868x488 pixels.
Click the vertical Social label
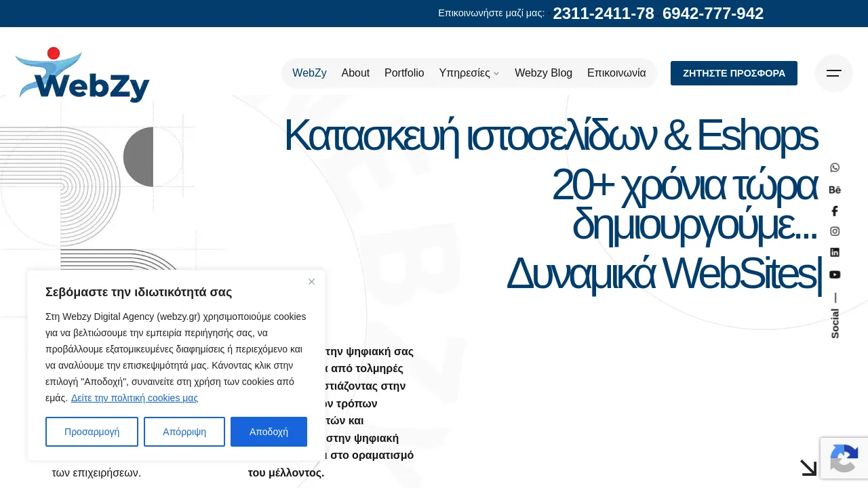coord(835,323)
